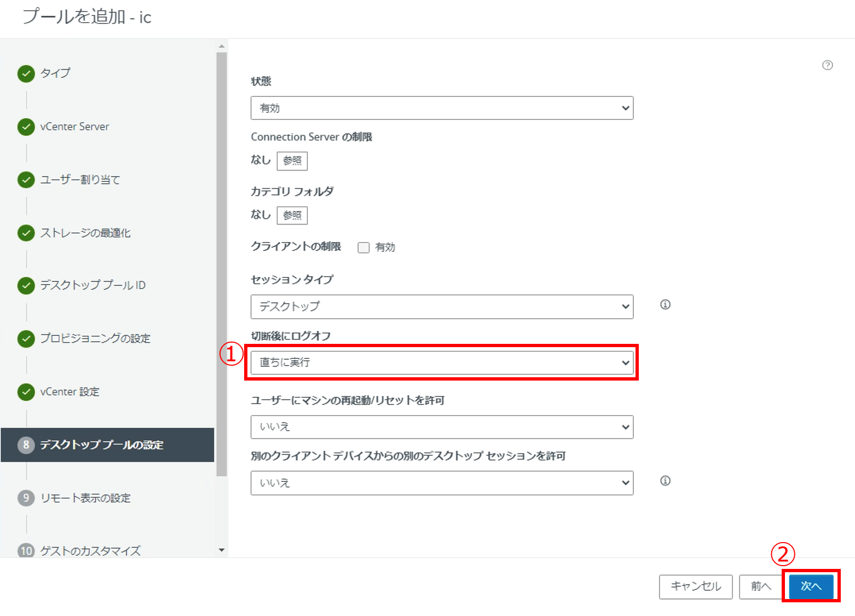This screenshot has height=616, width=855.
Task: Open リモート表示の設定 step
Action: tap(85, 498)
